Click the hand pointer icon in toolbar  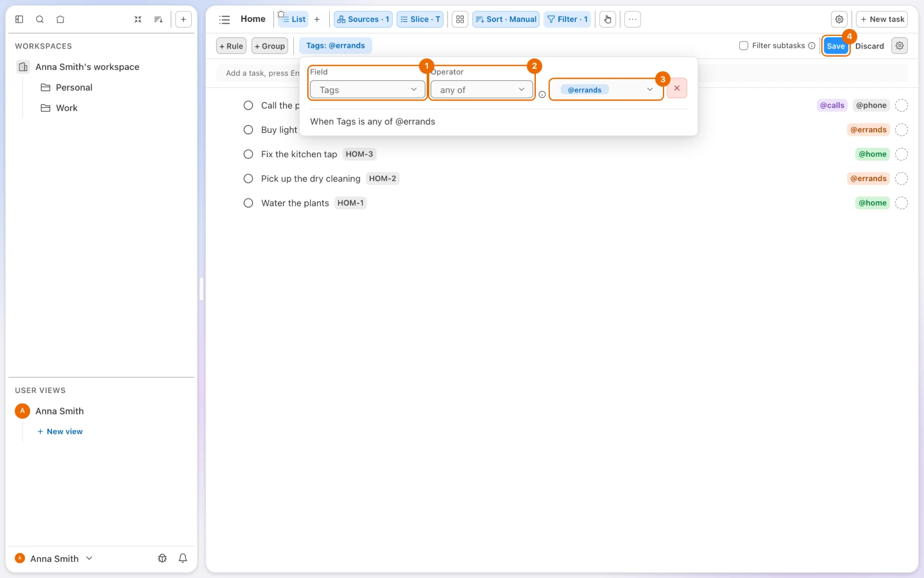(x=608, y=19)
